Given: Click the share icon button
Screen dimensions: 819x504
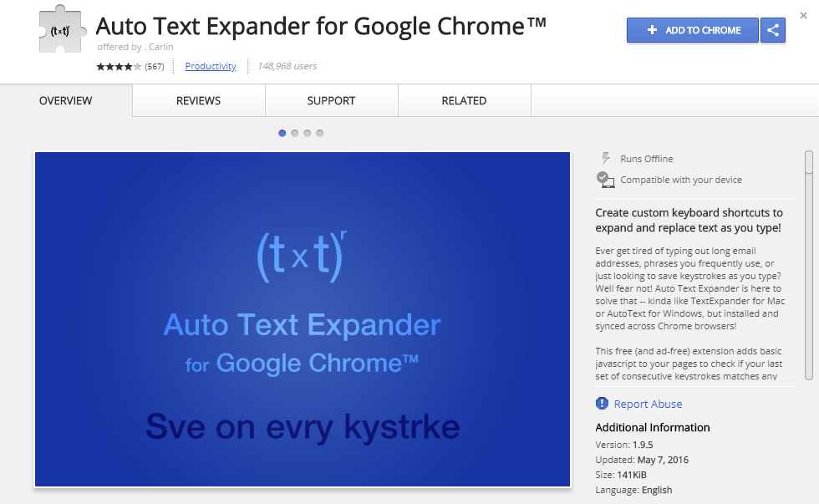Looking at the screenshot, I should [x=773, y=30].
